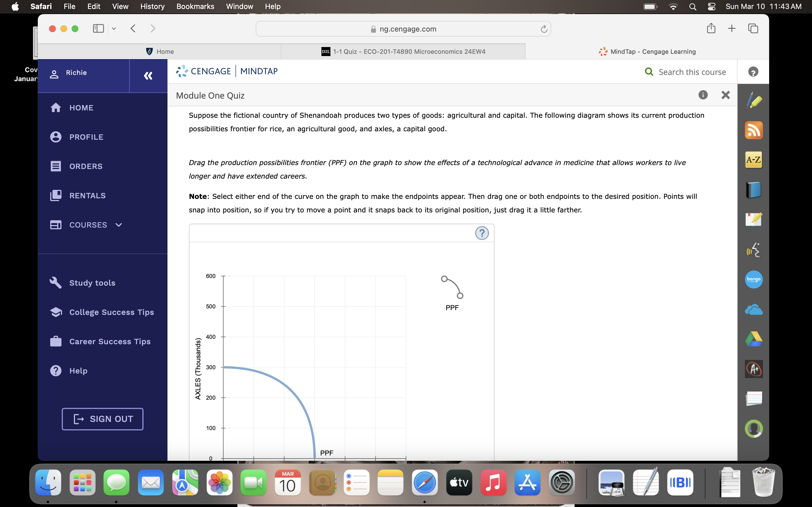
Task: Collapse the MindTap navigation panel
Action: tap(148, 76)
